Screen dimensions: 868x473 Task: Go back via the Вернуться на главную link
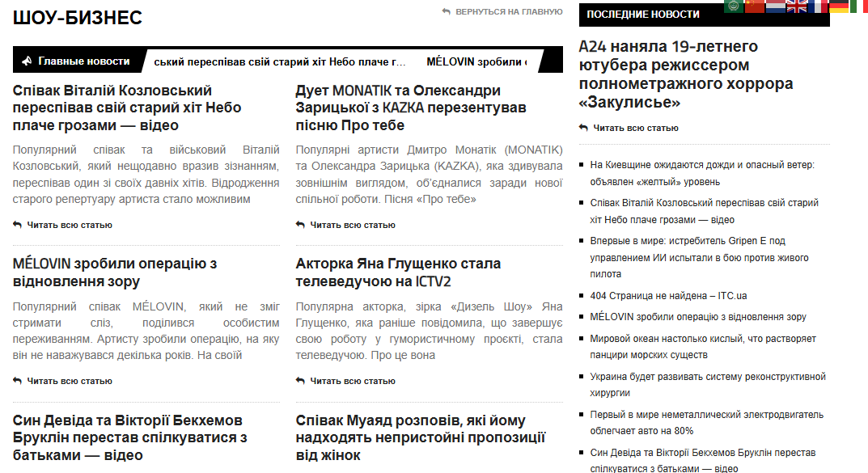tap(509, 11)
